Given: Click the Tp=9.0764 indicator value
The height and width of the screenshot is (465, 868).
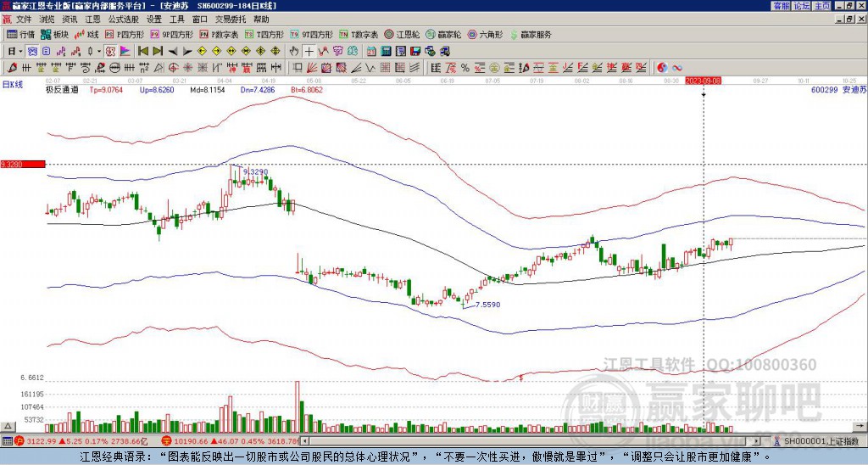Looking at the screenshot, I should [107, 90].
